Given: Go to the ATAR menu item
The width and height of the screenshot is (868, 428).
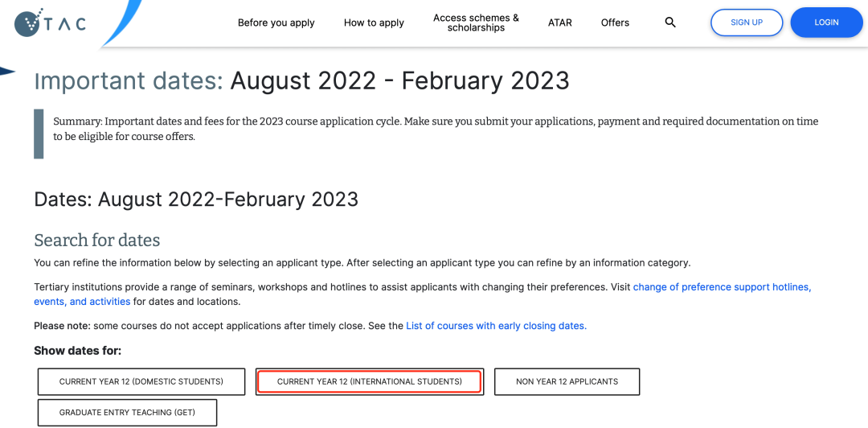Looking at the screenshot, I should tap(560, 23).
